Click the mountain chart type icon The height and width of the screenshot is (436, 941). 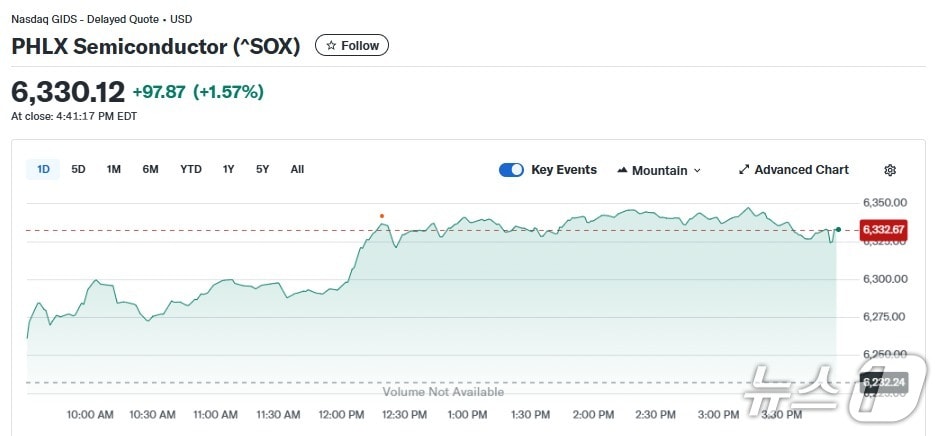[623, 170]
